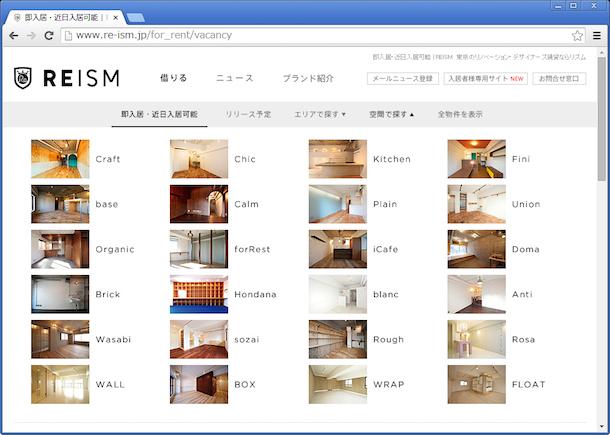This screenshot has width=610, height=435.
Task: Collapse the 空間で探す dropdown
Action: (391, 114)
